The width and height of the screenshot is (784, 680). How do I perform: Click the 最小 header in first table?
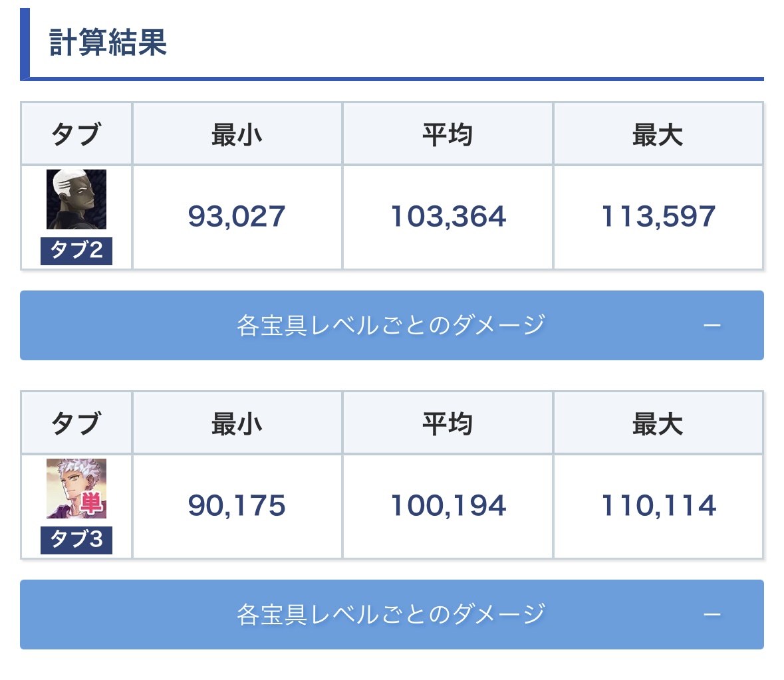coord(237,135)
